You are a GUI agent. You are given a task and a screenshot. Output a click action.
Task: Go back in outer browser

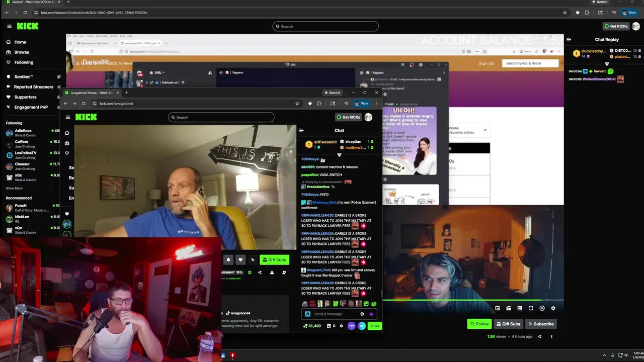(7, 13)
